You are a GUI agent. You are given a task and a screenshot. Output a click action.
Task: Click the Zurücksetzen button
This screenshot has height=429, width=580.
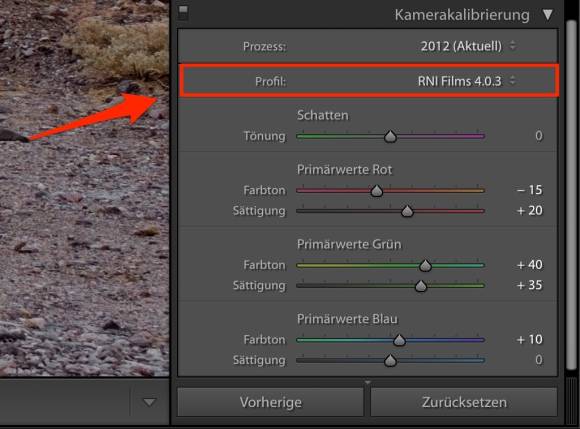point(464,402)
